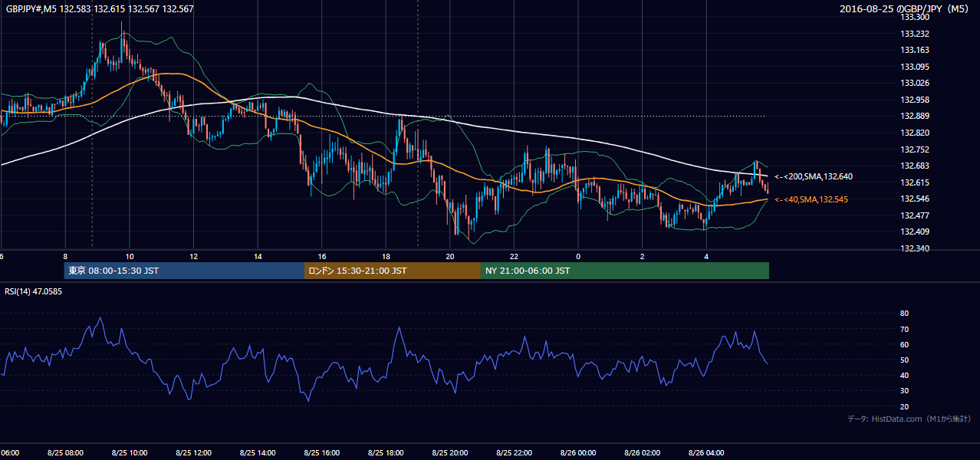Click the hour 18 tick under the price chart
Viewport: 980px width, 460px height.
point(386,256)
